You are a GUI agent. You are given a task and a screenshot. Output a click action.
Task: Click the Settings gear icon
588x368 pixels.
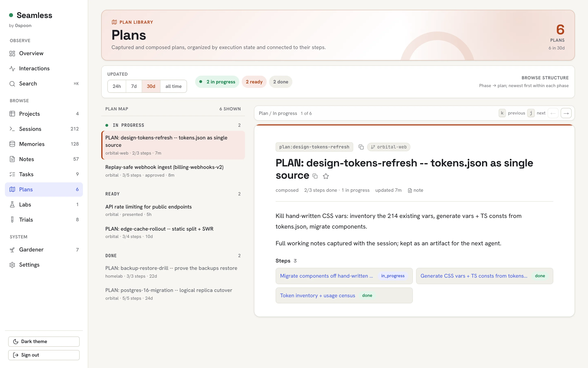click(12, 265)
